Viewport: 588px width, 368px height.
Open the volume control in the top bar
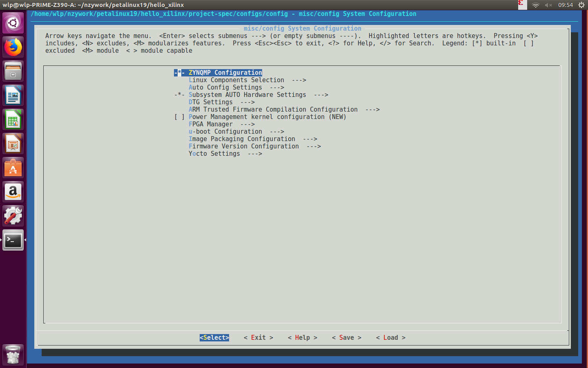(x=548, y=5)
